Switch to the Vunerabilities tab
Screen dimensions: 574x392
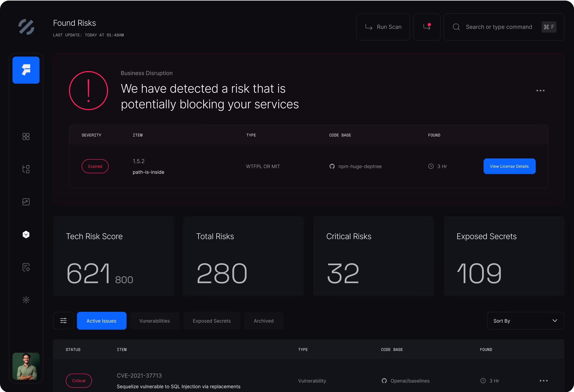tap(155, 321)
